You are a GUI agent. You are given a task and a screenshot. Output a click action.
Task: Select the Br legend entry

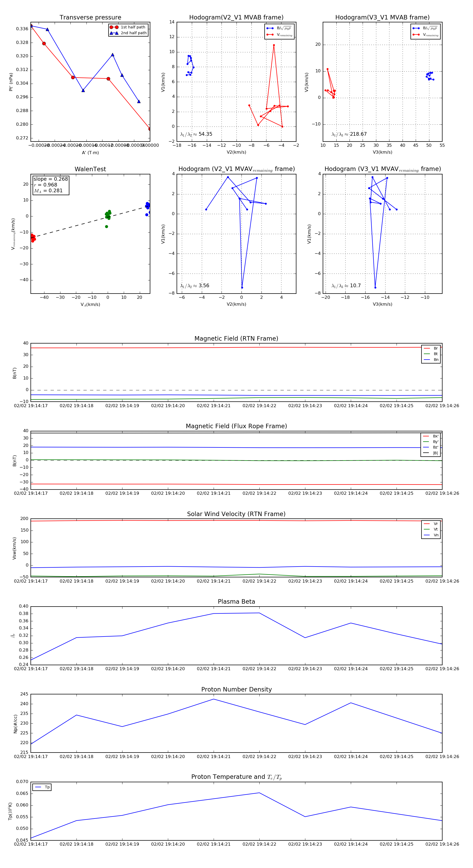point(431,349)
